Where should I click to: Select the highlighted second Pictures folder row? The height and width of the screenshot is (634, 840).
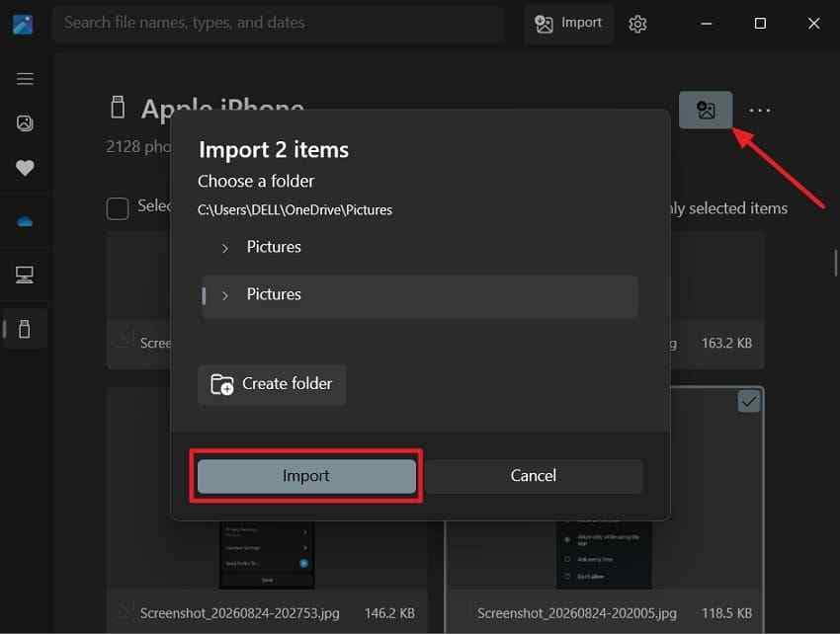[420, 296]
